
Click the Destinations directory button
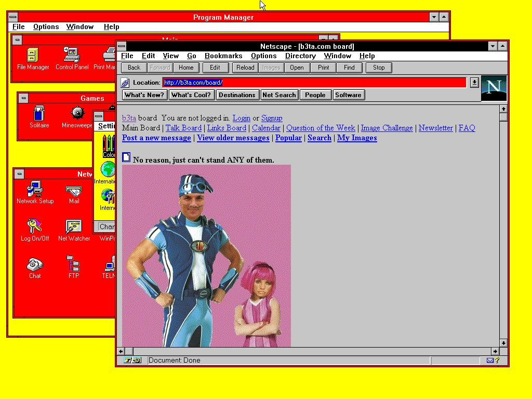[237, 95]
